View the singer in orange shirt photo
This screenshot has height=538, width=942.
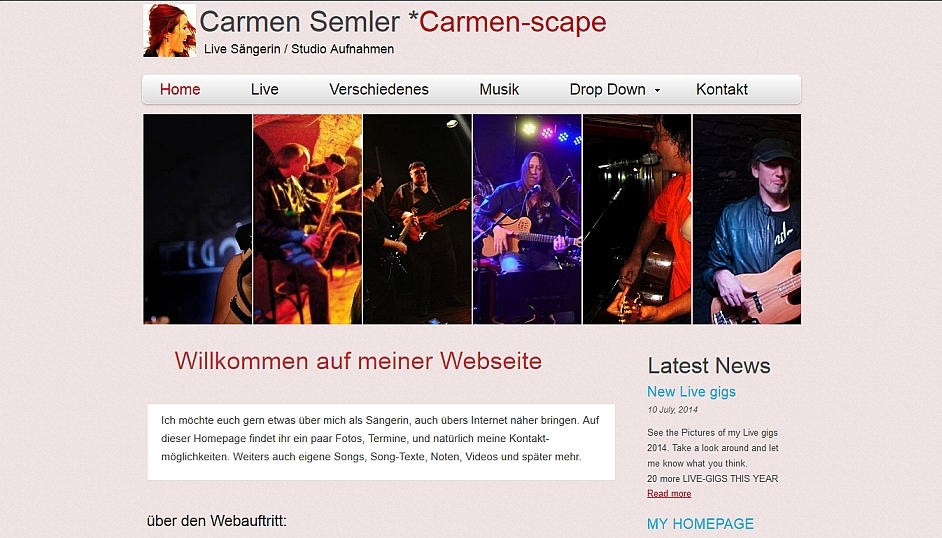(x=637, y=219)
